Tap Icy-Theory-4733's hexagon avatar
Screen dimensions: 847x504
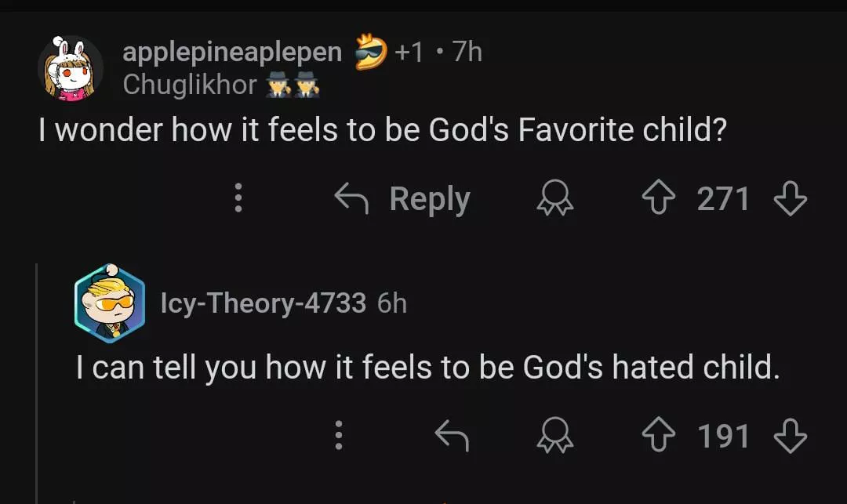pyautogui.click(x=110, y=304)
